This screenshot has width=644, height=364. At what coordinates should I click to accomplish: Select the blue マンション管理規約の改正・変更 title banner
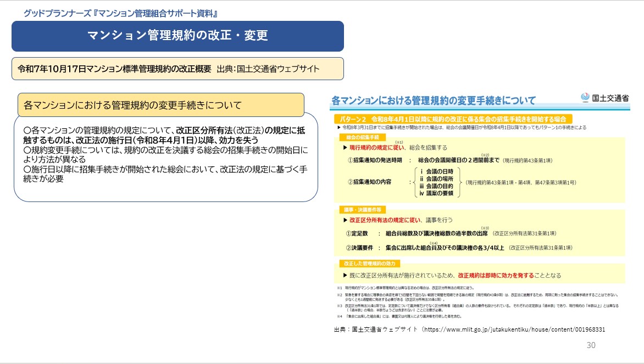[177, 36]
